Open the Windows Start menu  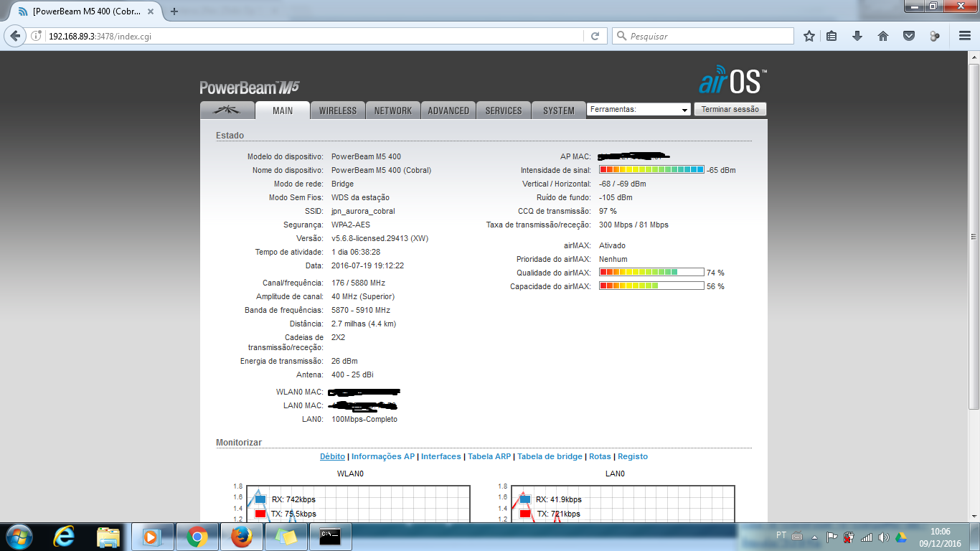click(x=19, y=537)
